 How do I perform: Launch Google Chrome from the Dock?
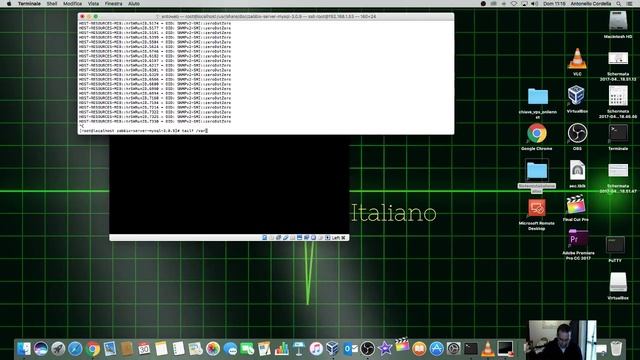pos(93,349)
